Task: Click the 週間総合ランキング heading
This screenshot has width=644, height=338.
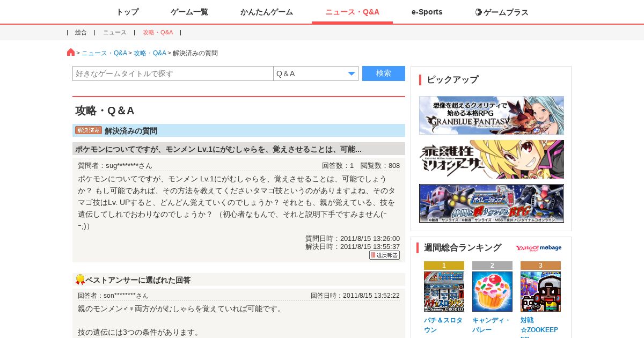Action: click(463, 247)
